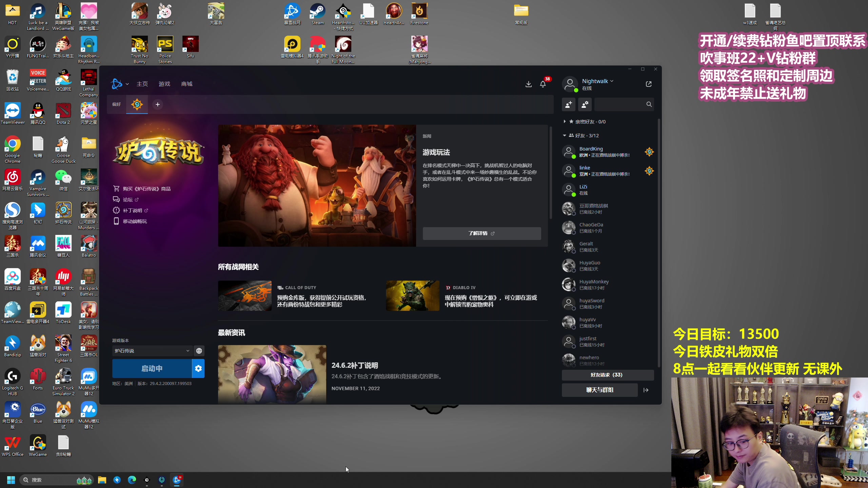The width and height of the screenshot is (868, 488).
Task: Click Windows Start button on taskbar
Action: 11,480
